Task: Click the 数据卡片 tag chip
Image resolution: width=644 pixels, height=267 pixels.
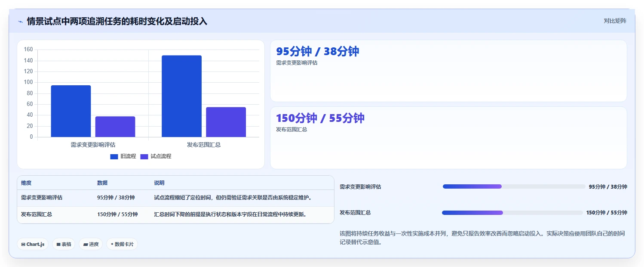Action: tap(122, 244)
